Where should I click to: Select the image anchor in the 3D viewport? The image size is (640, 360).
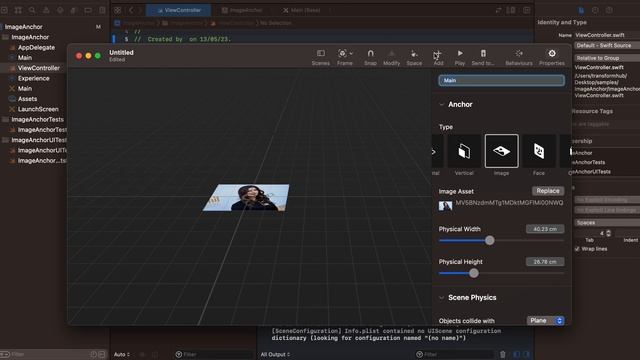[x=246, y=198]
